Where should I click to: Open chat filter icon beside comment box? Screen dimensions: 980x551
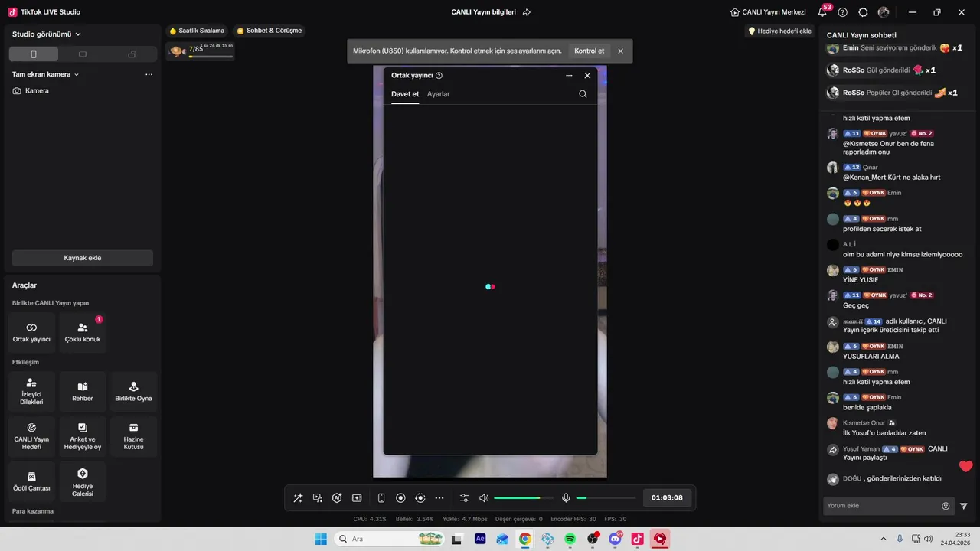(964, 506)
